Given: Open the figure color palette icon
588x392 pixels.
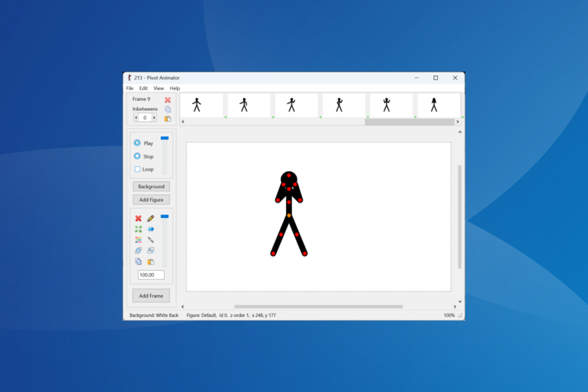Looking at the screenshot, I should tap(137, 240).
